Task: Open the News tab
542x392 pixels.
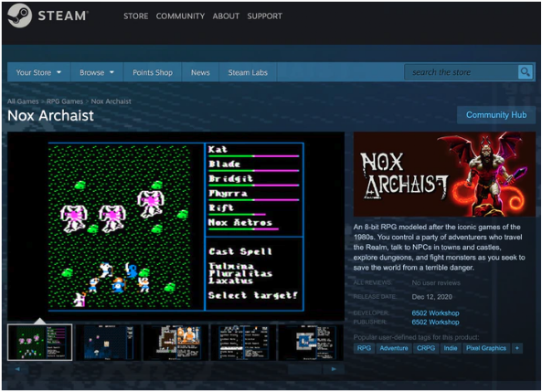Action: click(200, 72)
